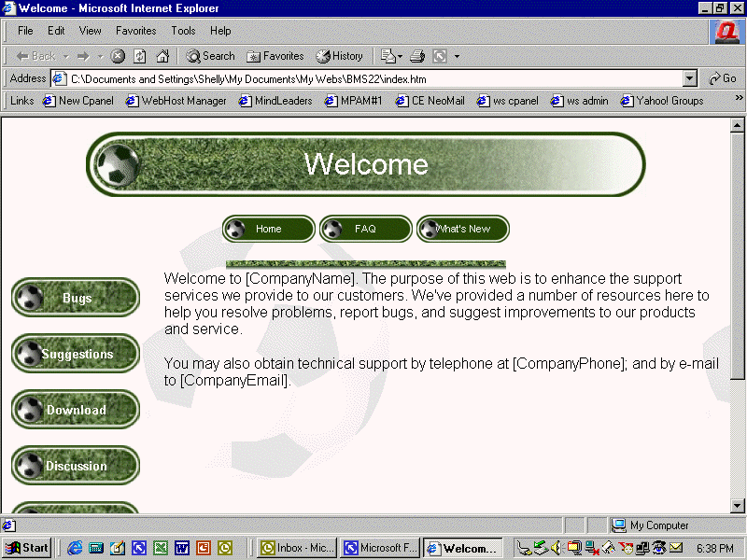Viewport: 747px width, 560px height.
Task: Click the page scrollbar down arrow
Action: pos(737,506)
